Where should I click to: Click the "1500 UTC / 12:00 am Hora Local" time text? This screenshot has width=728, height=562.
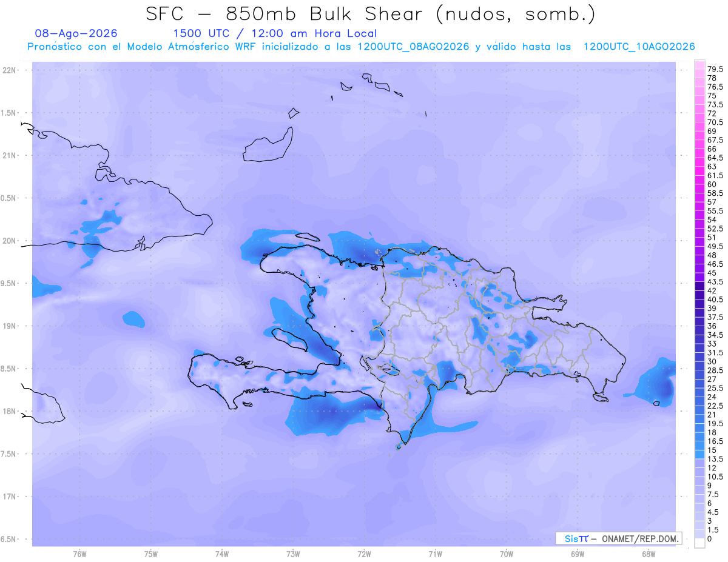pos(275,34)
